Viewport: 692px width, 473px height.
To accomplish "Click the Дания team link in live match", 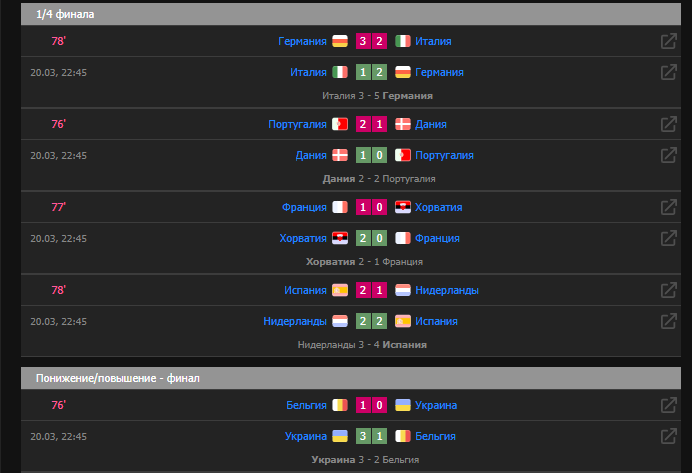I will tap(431, 124).
